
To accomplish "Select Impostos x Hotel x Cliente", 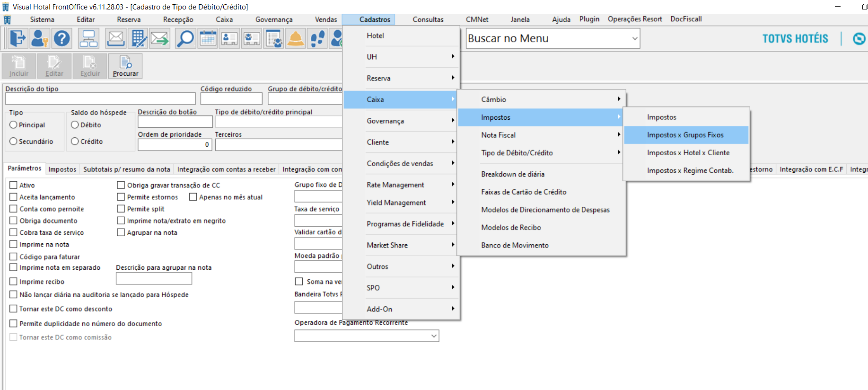I will click(686, 153).
